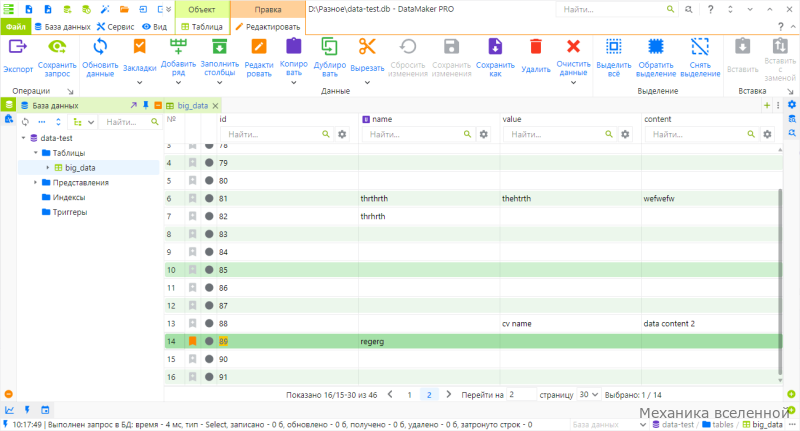Click search magnifier in id column filter
This screenshot has height=431, width=800.
[x=326, y=134]
